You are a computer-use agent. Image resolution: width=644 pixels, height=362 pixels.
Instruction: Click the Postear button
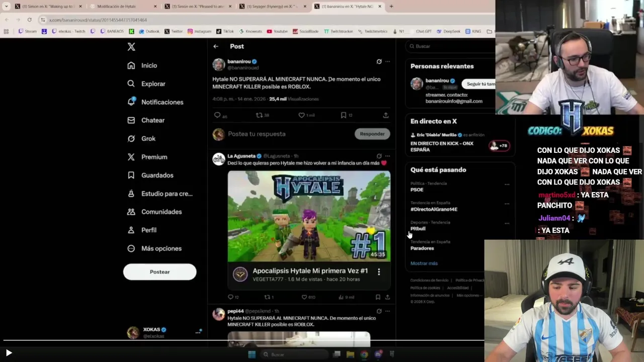click(x=159, y=272)
